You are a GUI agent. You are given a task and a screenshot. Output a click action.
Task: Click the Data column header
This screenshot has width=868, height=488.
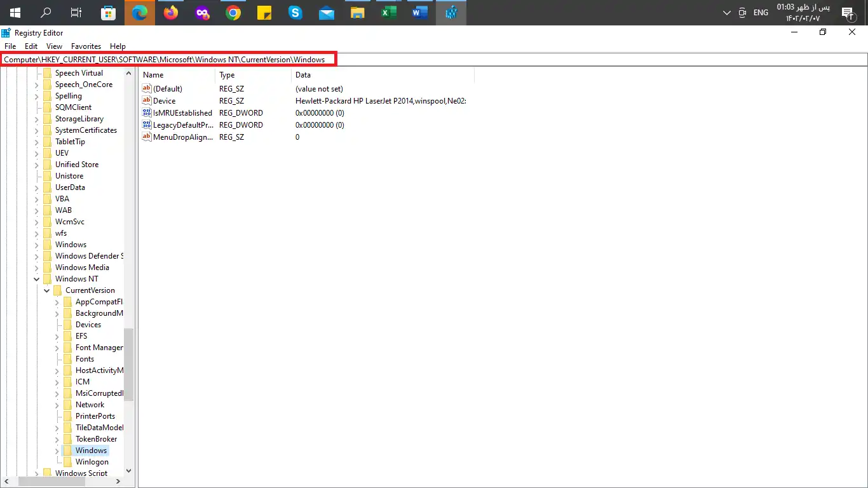[x=383, y=75]
